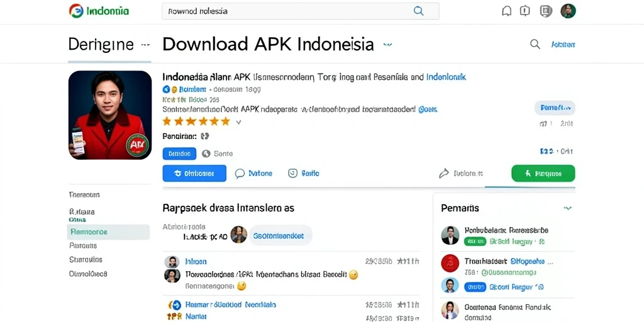Select the highlighted Hamnoeroe sidebar item
Screen dimensions: 644x322
108,232
